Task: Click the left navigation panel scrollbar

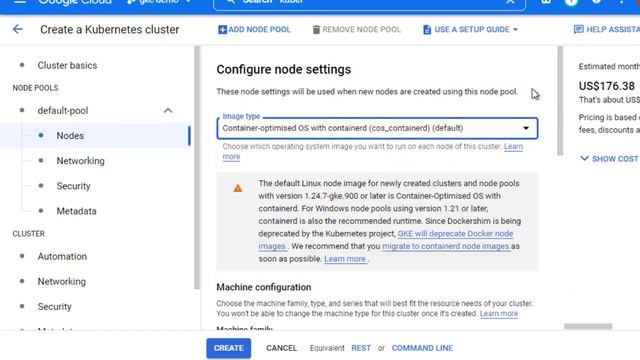Action: pyautogui.click(x=197, y=167)
